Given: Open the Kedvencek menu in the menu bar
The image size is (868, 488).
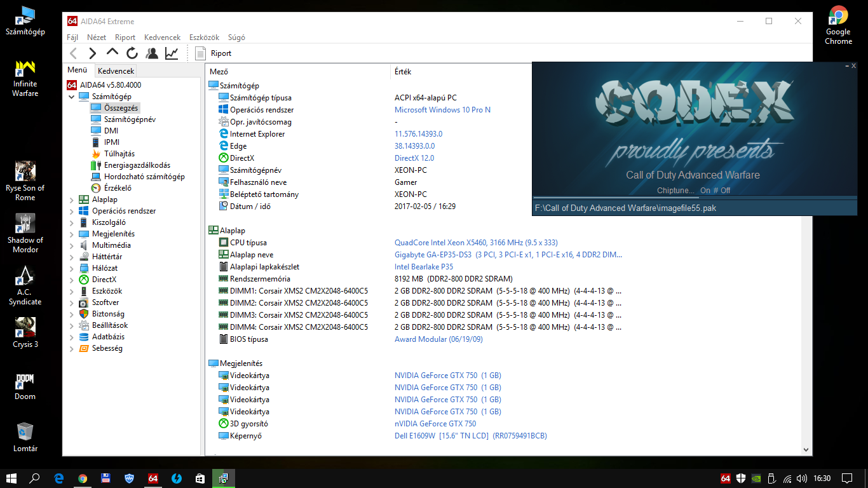Looking at the screenshot, I should [162, 37].
